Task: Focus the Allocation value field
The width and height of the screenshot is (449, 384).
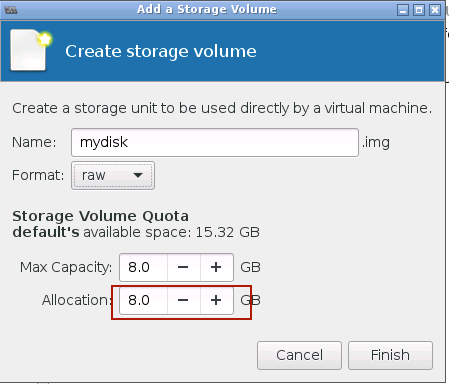Action: (x=143, y=300)
